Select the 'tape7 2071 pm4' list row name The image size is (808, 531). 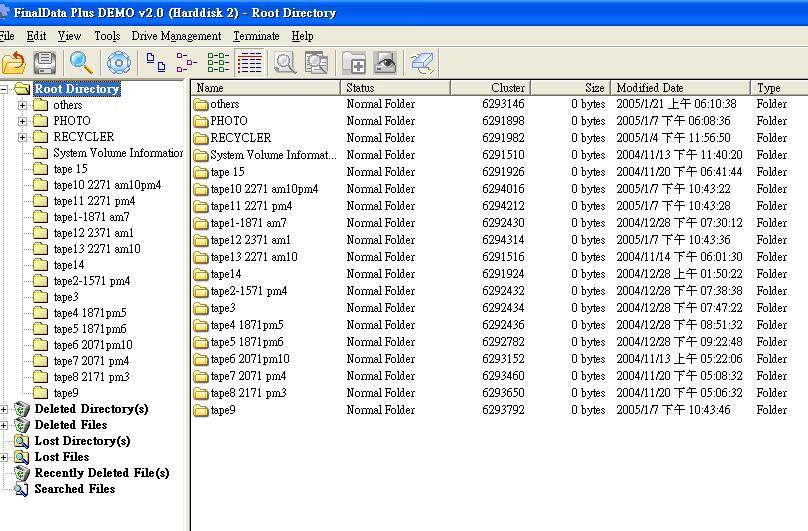coord(248,376)
